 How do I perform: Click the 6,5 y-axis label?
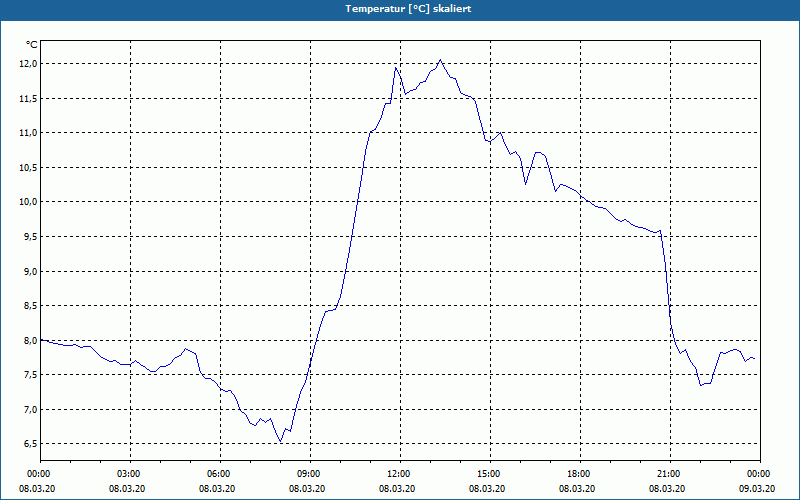[30, 444]
